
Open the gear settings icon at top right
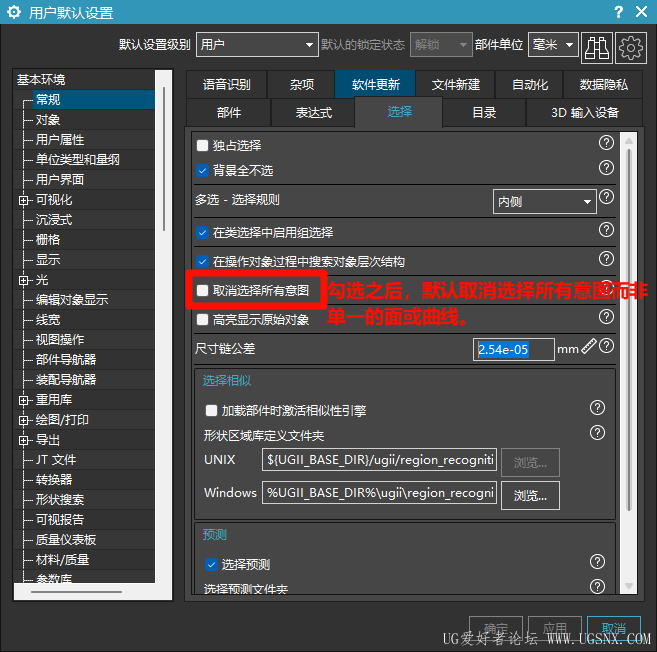pos(631,48)
